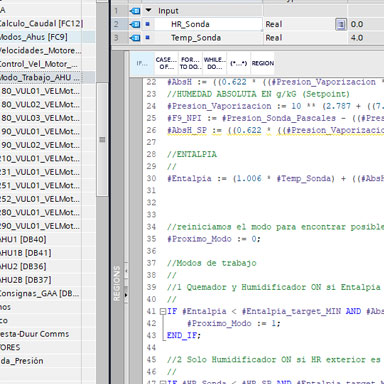Select 80_VUL02_VELMot... tree item
The width and height of the screenshot is (384, 384).
coord(40,105)
